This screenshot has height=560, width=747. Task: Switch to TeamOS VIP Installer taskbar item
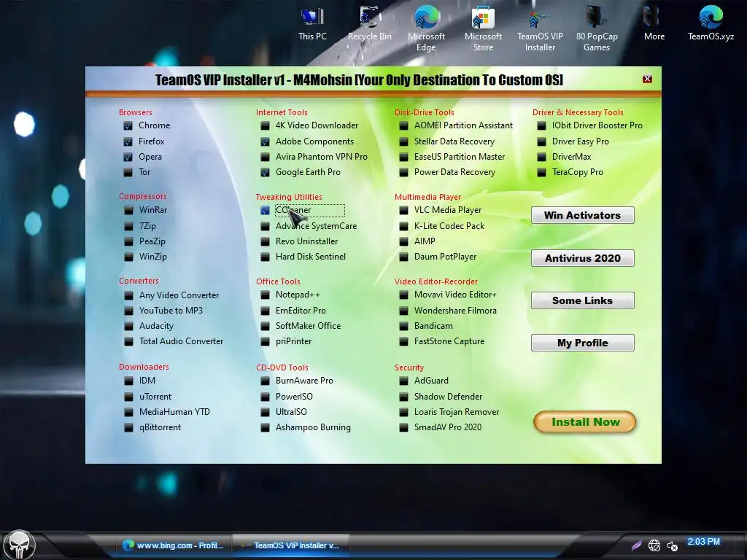click(290, 545)
